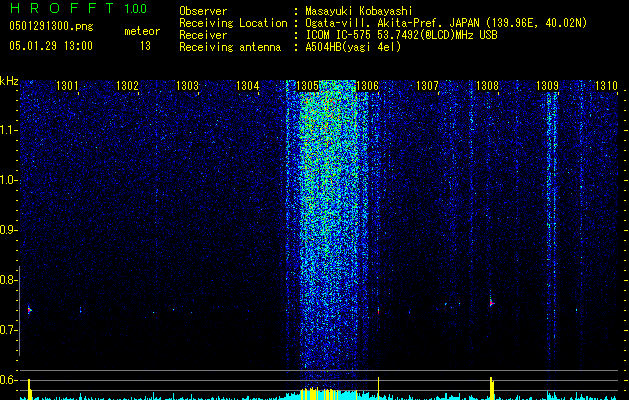Click the red meteor echo near 1308

[x=491, y=303]
